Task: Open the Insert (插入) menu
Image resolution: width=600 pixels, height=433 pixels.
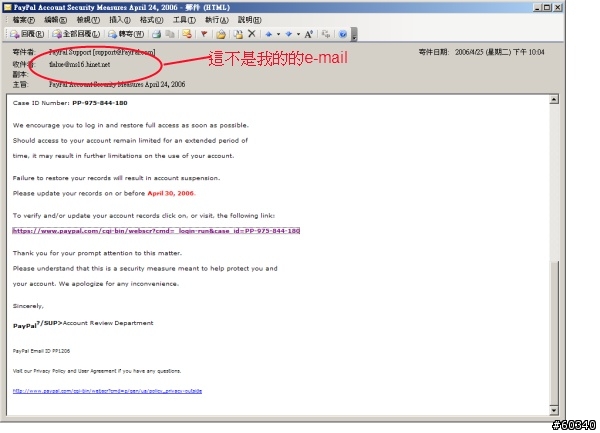Action: click(x=120, y=20)
